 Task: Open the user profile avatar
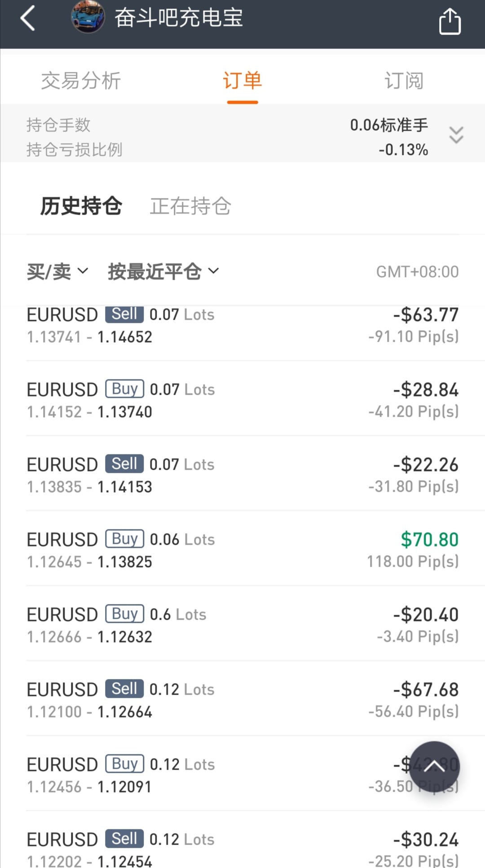(88, 18)
